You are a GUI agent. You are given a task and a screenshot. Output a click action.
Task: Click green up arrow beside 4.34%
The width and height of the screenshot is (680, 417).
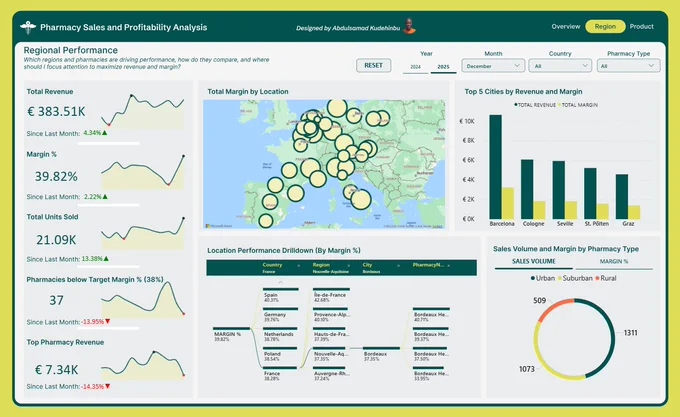coord(105,133)
